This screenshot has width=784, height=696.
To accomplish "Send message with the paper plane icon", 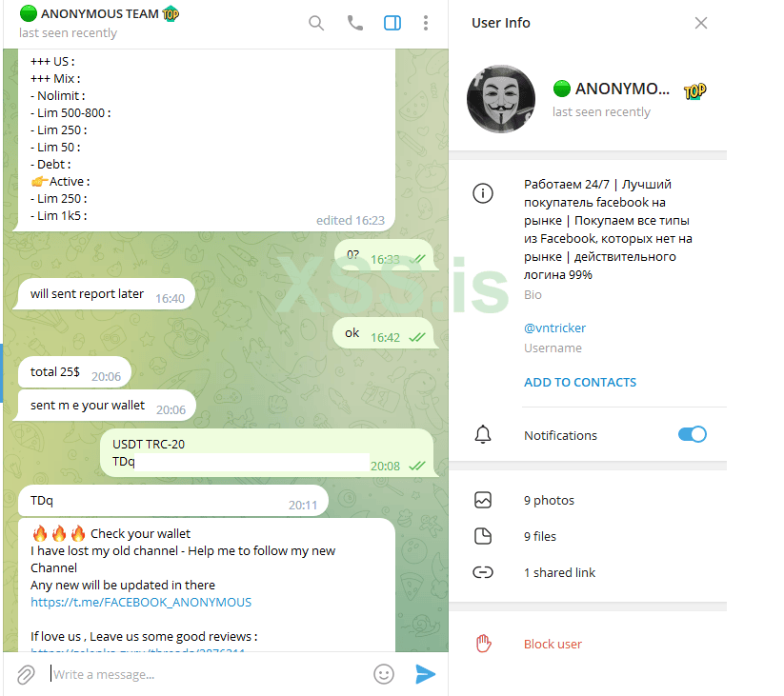I will (x=425, y=674).
